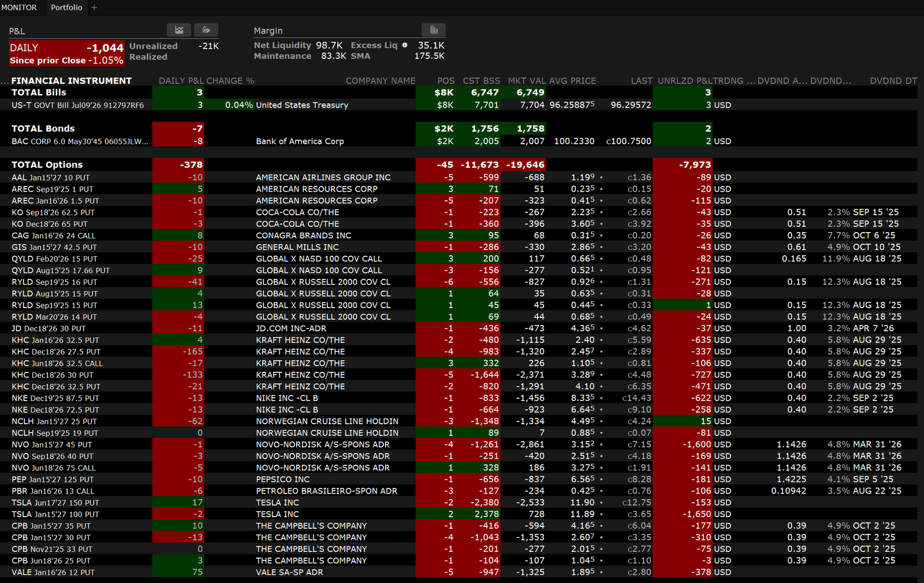The width and height of the screenshot is (924, 583).
Task: Sort by DAILY P&L column header
Action: (181, 81)
